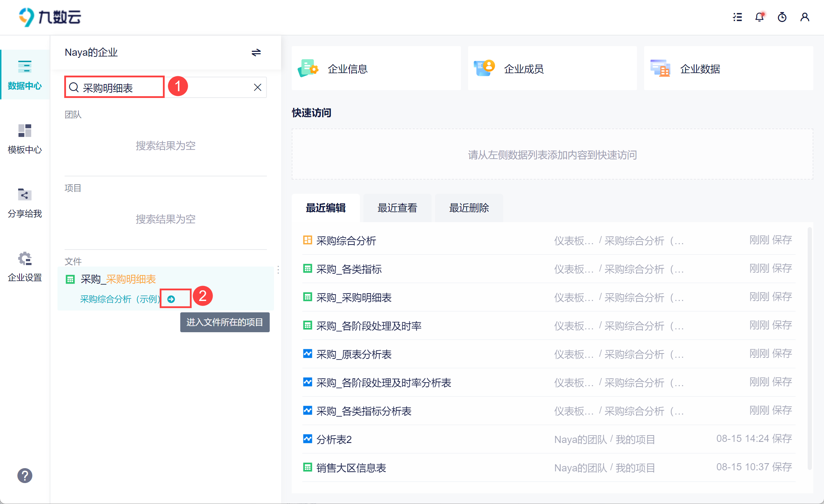The height and width of the screenshot is (504, 824).
Task: Clear the search box with X
Action: (x=258, y=87)
